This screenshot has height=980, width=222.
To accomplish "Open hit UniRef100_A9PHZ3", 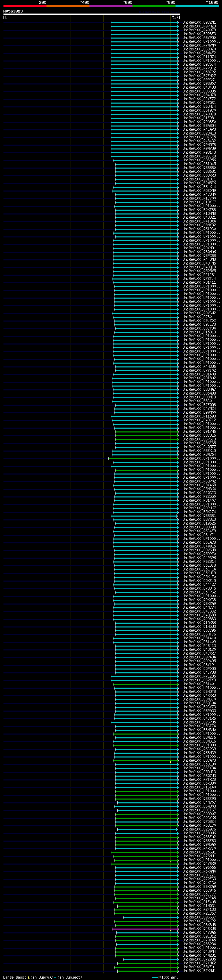I will 199,26.
